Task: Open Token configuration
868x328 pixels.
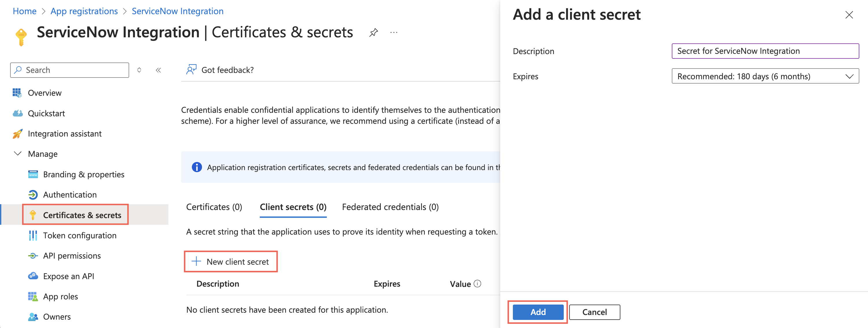Action: pyautogui.click(x=80, y=235)
